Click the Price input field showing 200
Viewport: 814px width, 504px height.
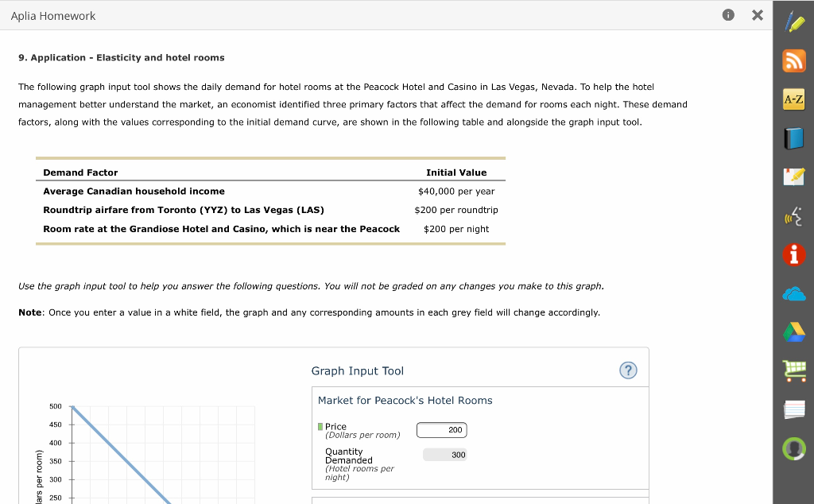coord(441,429)
